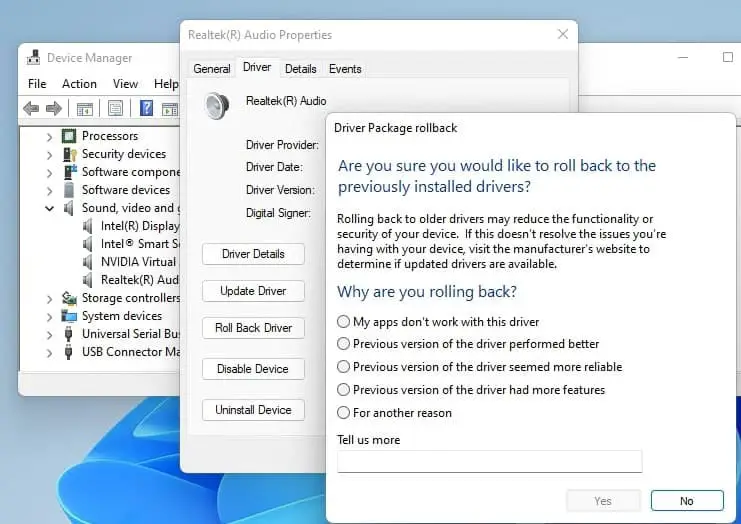741x524 pixels.
Task: Open the Action menu
Action: [79, 84]
